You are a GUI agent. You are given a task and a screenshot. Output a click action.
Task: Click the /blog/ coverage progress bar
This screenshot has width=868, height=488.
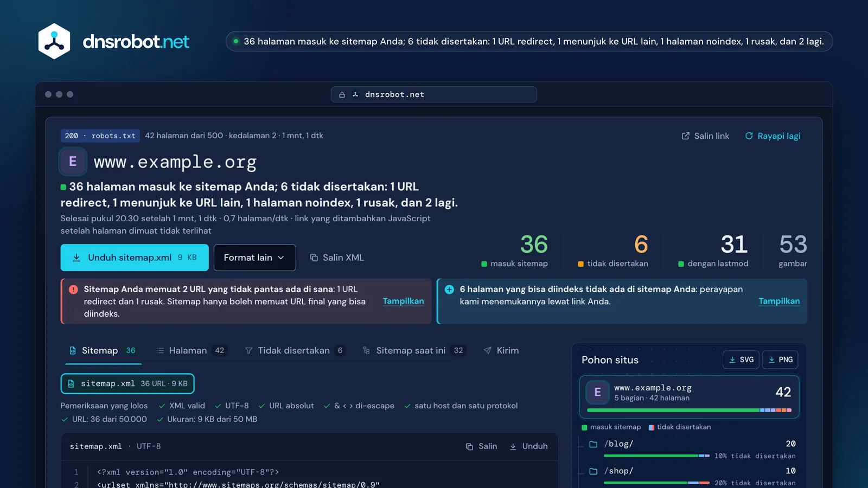(656, 456)
